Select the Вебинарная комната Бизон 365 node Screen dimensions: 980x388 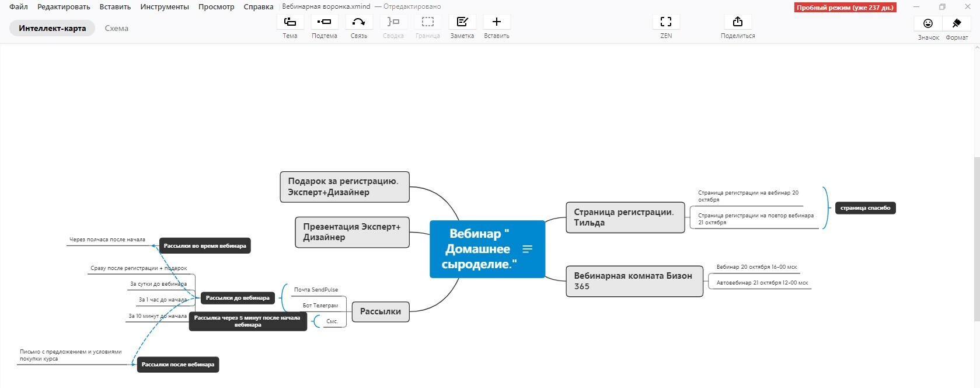point(634,281)
